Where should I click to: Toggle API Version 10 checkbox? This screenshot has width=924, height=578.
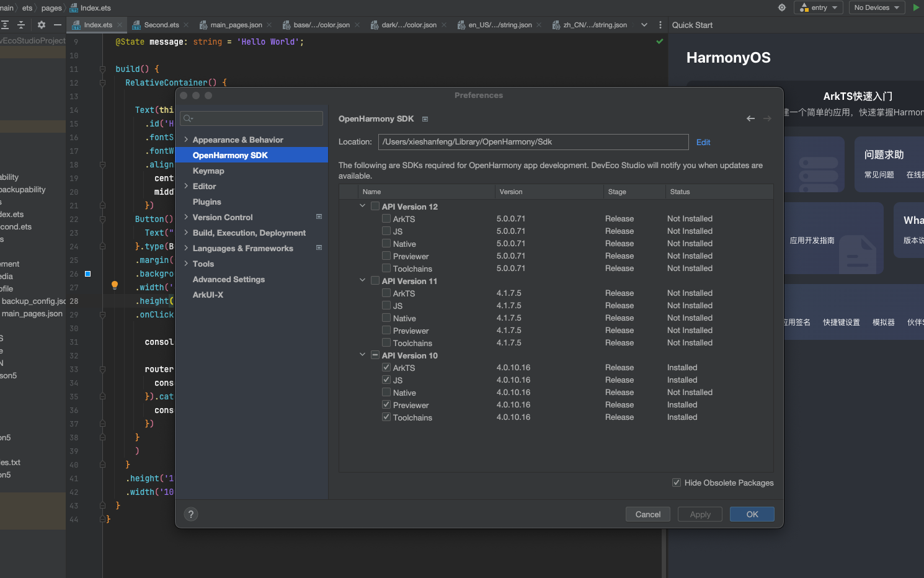click(x=375, y=355)
